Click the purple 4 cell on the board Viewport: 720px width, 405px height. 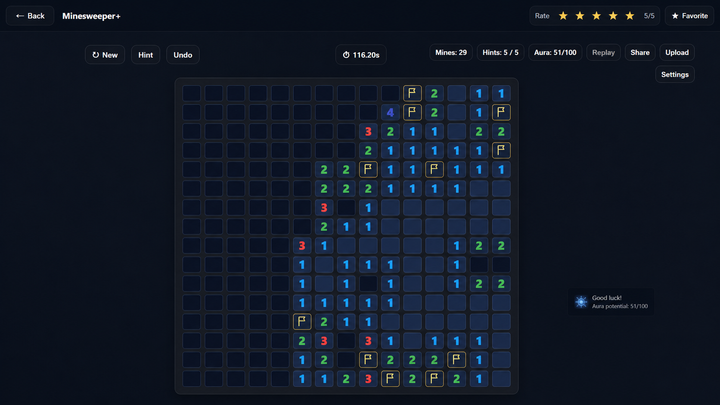tap(390, 112)
